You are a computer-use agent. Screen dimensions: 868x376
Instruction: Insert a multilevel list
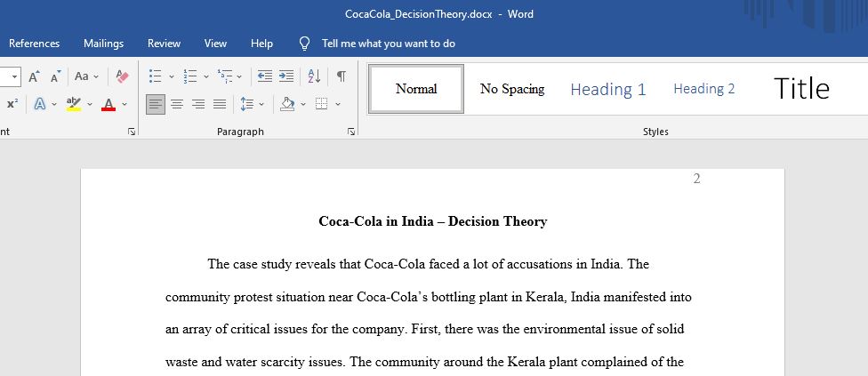(x=225, y=76)
